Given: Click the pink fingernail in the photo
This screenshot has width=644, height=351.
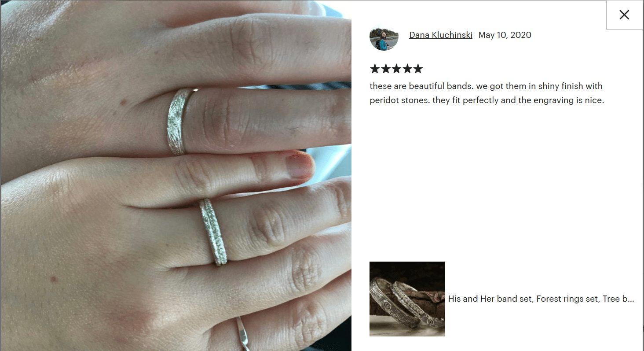Looking at the screenshot, I should pos(299,165).
